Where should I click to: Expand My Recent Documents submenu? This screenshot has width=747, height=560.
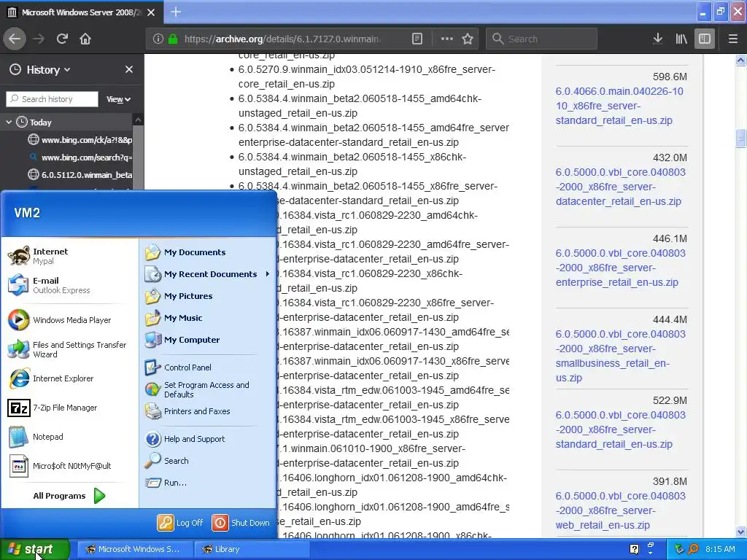(207, 274)
